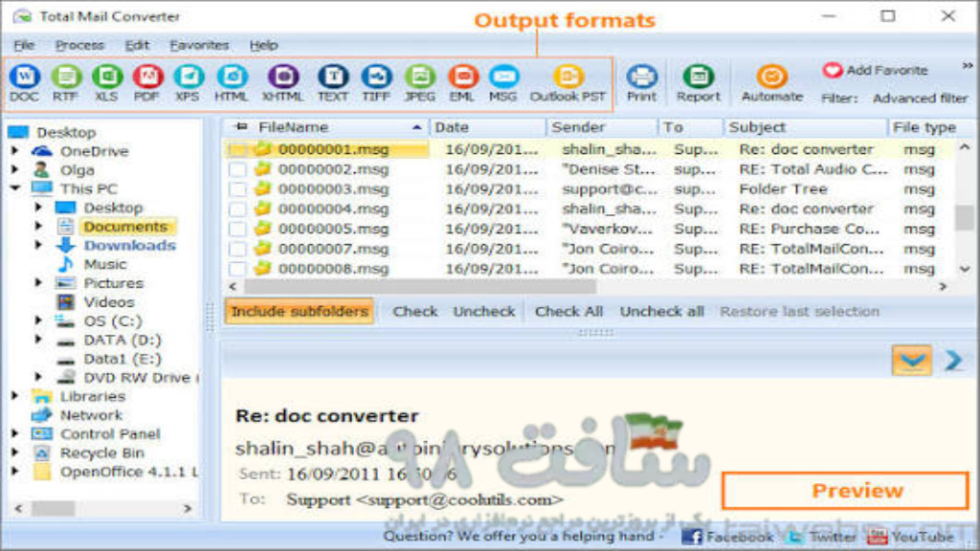Image resolution: width=980 pixels, height=551 pixels.
Task: Select TIFF output format
Action: click(x=376, y=83)
